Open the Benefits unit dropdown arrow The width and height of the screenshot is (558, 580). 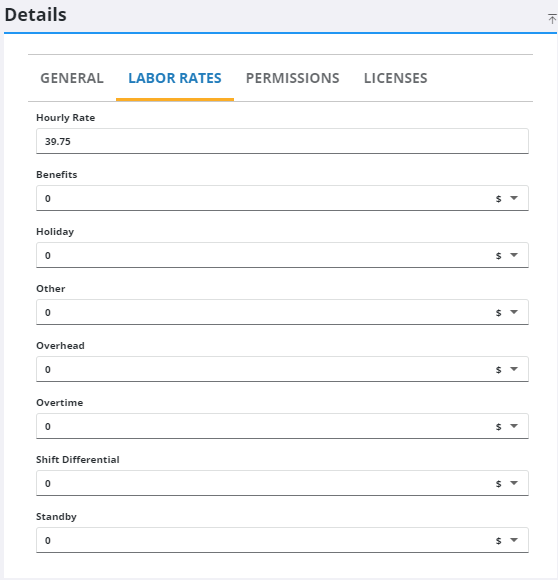514,198
